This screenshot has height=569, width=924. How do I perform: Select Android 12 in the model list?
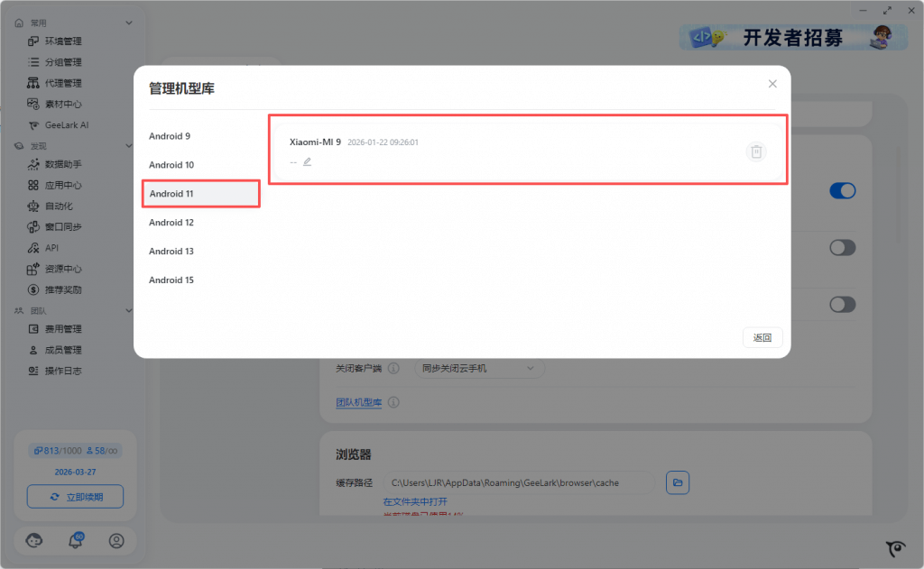[x=171, y=223]
